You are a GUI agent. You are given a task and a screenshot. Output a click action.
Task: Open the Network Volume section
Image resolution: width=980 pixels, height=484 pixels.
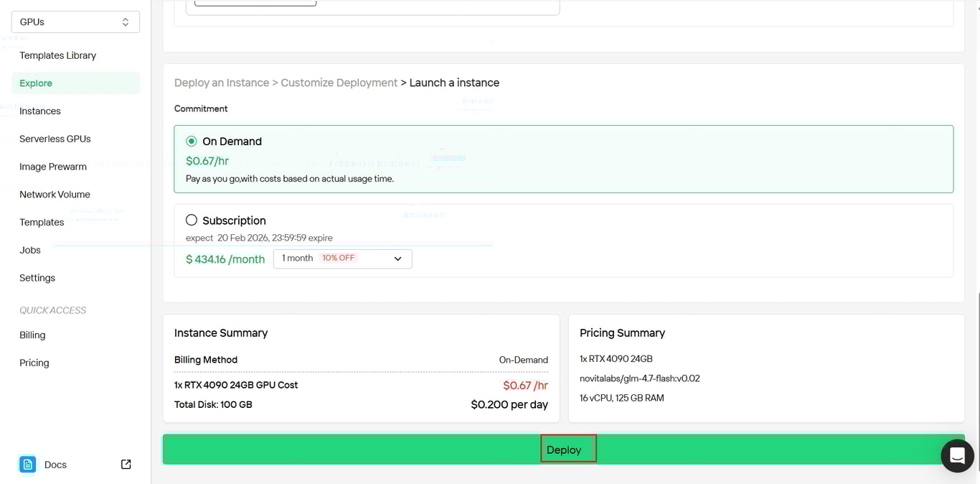click(x=55, y=195)
